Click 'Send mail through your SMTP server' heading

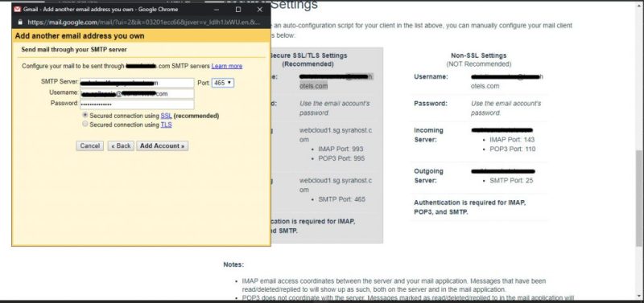coord(74,50)
